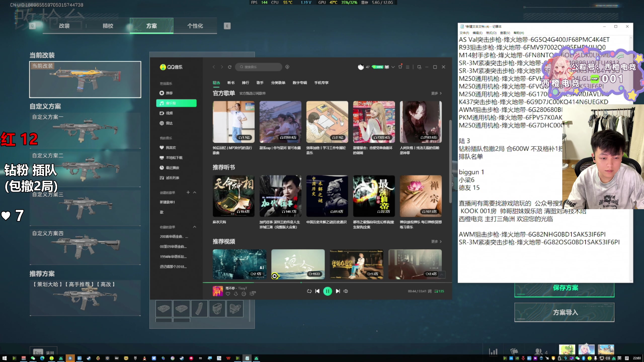This screenshot has width=644, height=362.
Task: Refresh the QQ Music page
Action: 230,67
